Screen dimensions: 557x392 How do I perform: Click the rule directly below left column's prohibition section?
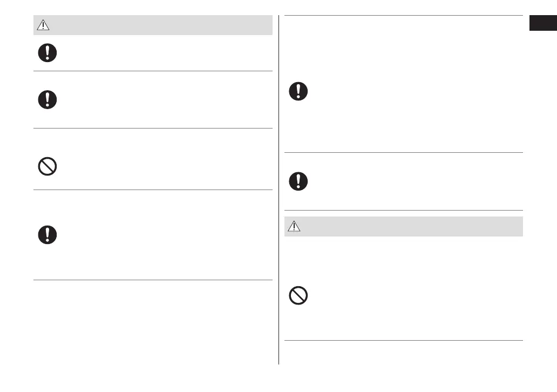coord(153,190)
